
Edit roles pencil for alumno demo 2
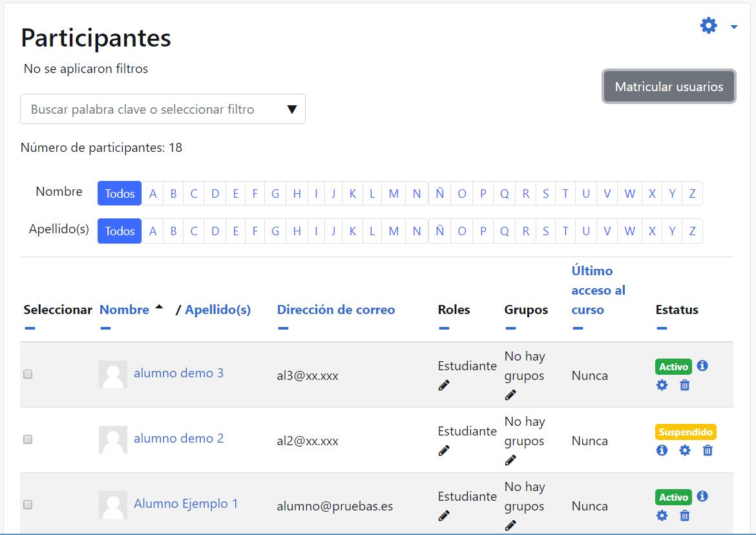[444, 450]
